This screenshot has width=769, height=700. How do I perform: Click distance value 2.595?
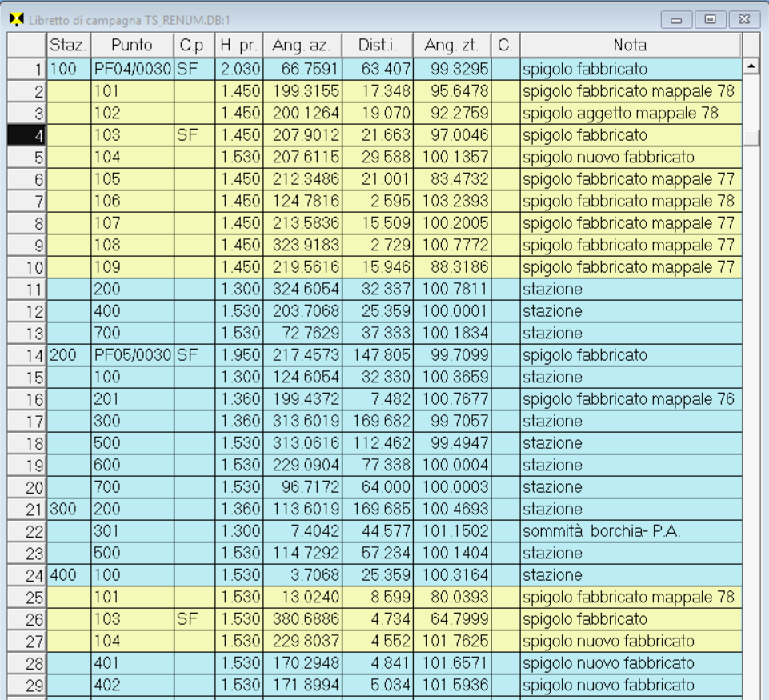(x=378, y=201)
